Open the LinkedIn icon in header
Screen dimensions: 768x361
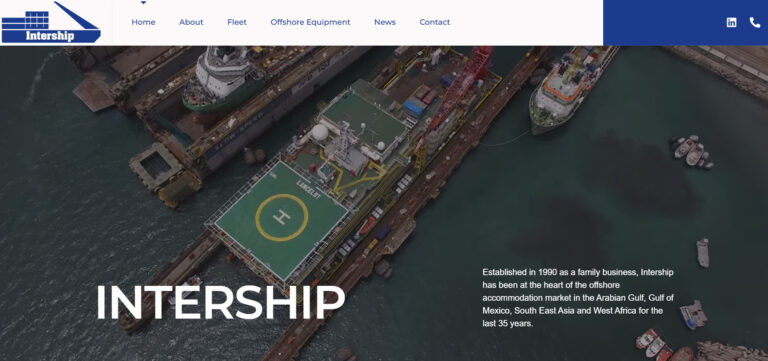[731, 22]
